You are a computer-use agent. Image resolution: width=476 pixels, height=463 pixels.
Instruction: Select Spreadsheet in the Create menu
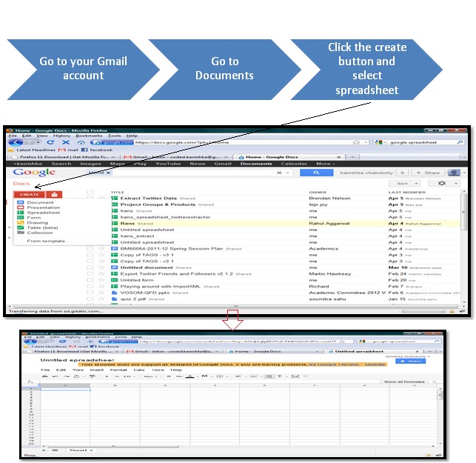click(44, 213)
